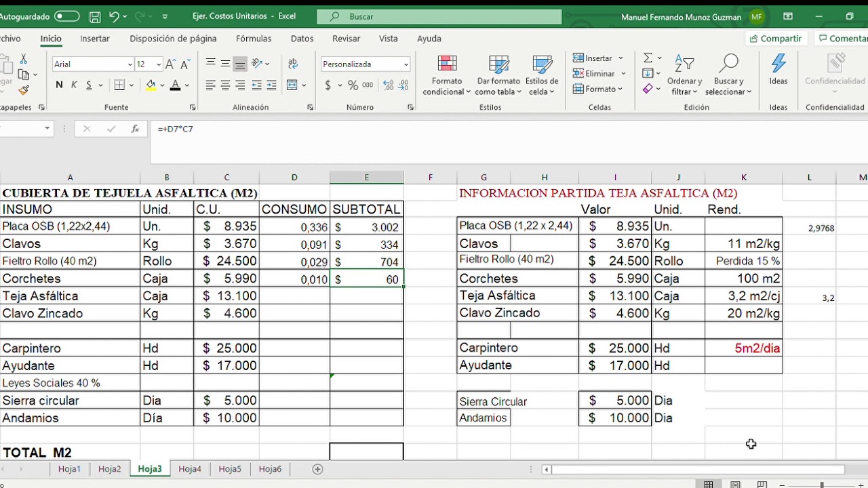Copy the selected cells

[24, 74]
